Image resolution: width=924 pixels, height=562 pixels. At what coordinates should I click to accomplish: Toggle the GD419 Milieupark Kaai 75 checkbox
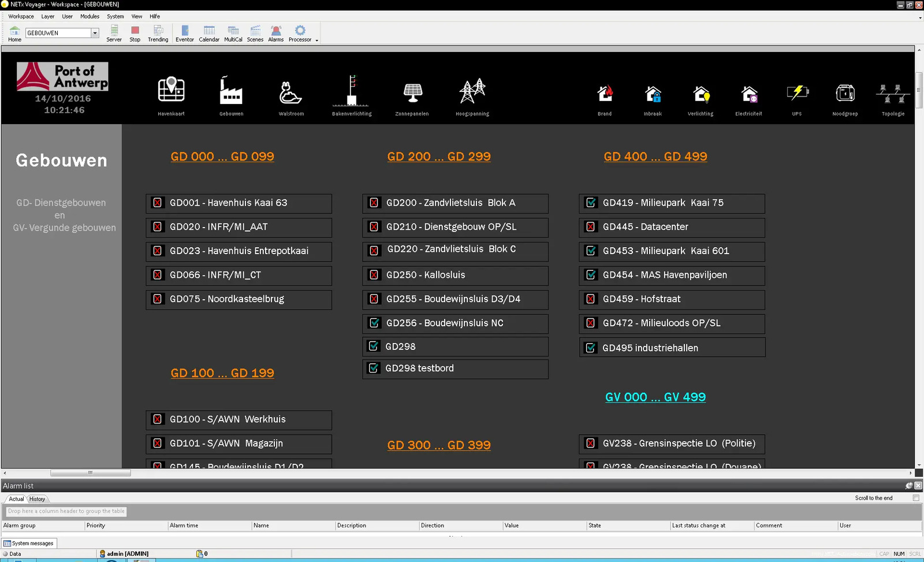591,203
